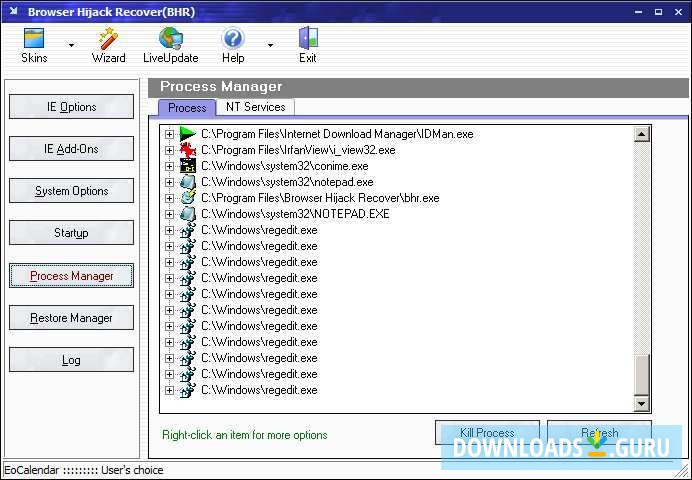Click the LiveUpdate globe icon
Viewport: 692px width, 480px height.
click(x=171, y=38)
